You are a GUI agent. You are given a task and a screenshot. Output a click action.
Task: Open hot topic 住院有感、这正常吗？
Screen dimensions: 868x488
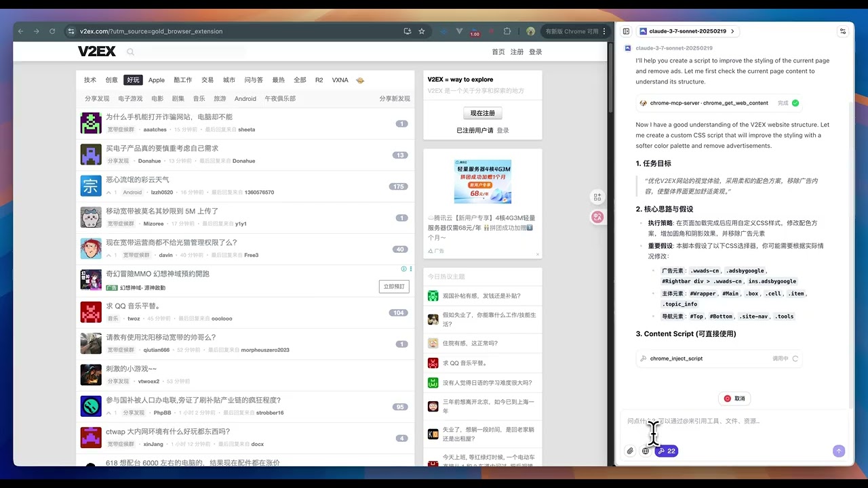click(x=470, y=343)
